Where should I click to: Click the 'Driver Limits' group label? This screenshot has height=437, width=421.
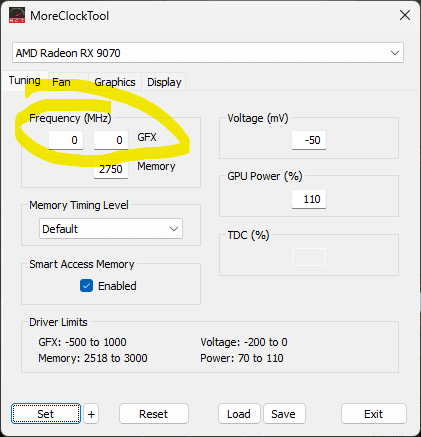tap(58, 322)
